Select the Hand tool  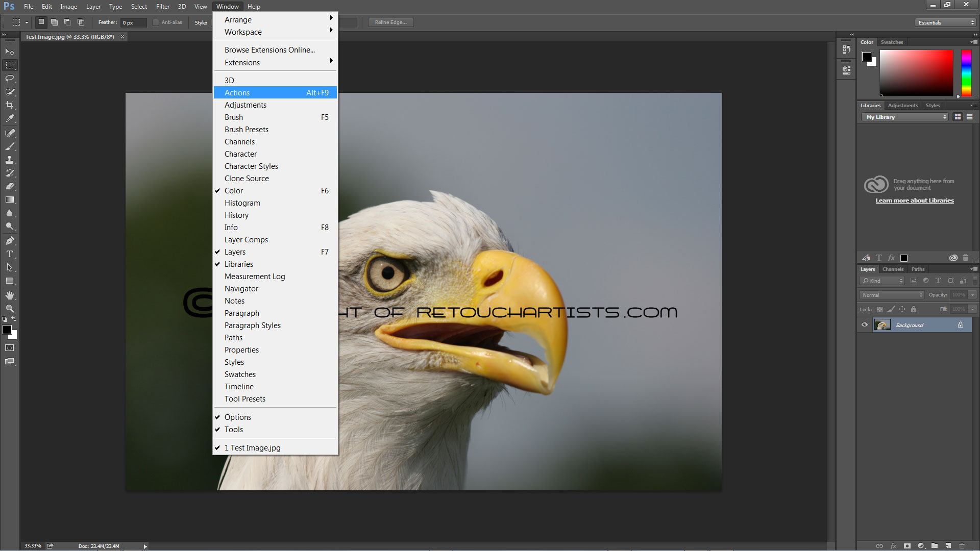(10, 295)
